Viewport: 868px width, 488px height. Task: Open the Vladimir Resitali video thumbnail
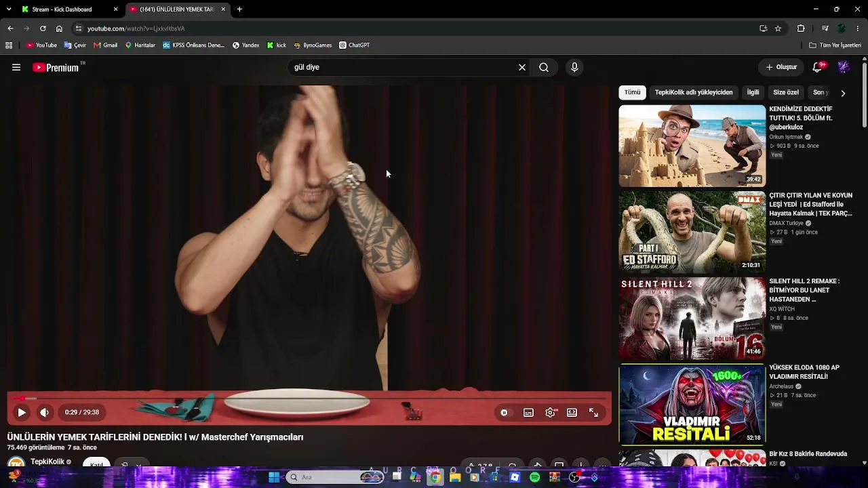click(692, 404)
